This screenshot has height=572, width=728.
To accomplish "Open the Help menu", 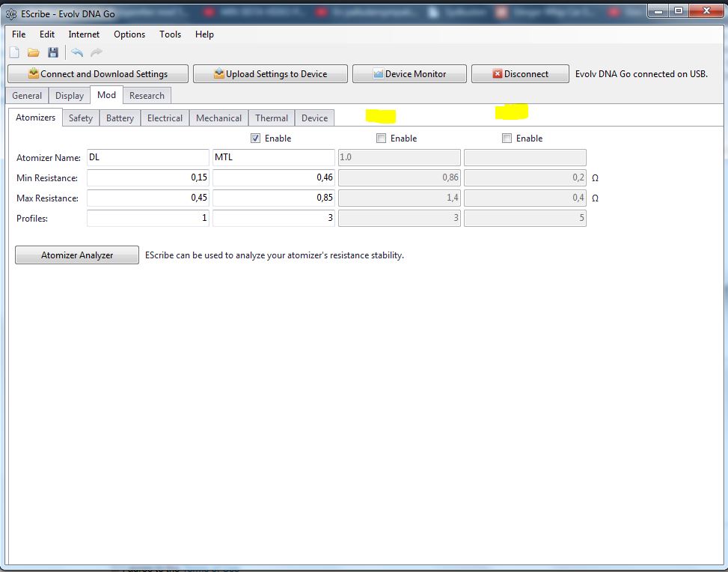I will pos(204,34).
